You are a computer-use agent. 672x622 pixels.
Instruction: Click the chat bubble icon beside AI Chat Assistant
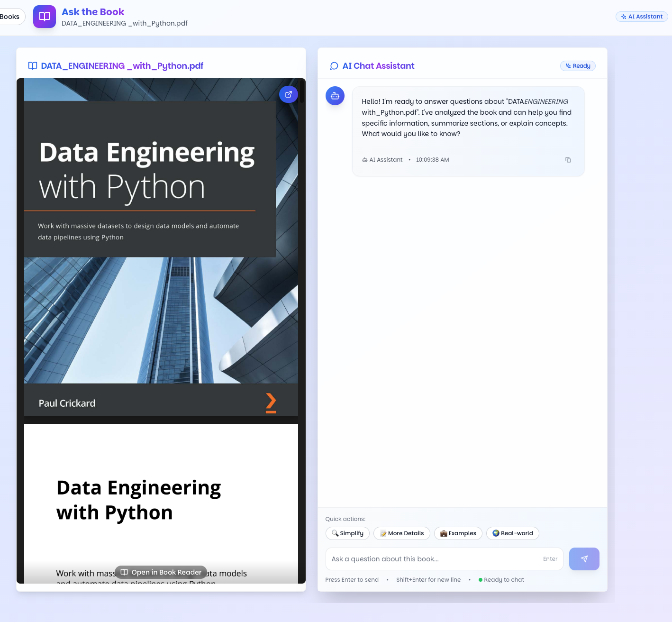(x=334, y=65)
